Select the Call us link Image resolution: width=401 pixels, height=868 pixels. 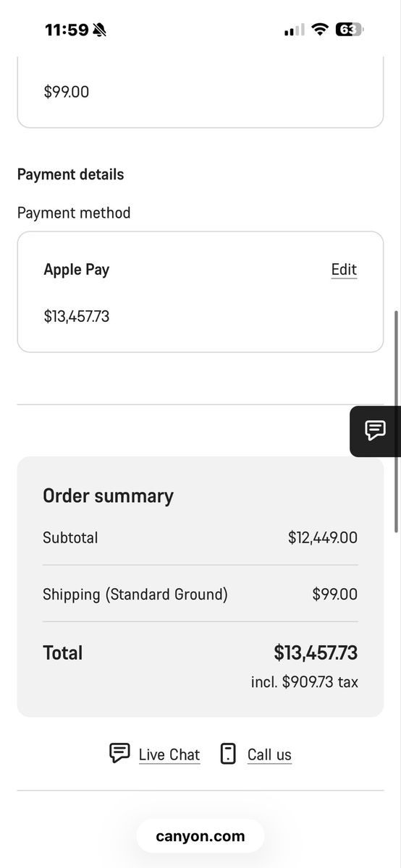coord(269,754)
